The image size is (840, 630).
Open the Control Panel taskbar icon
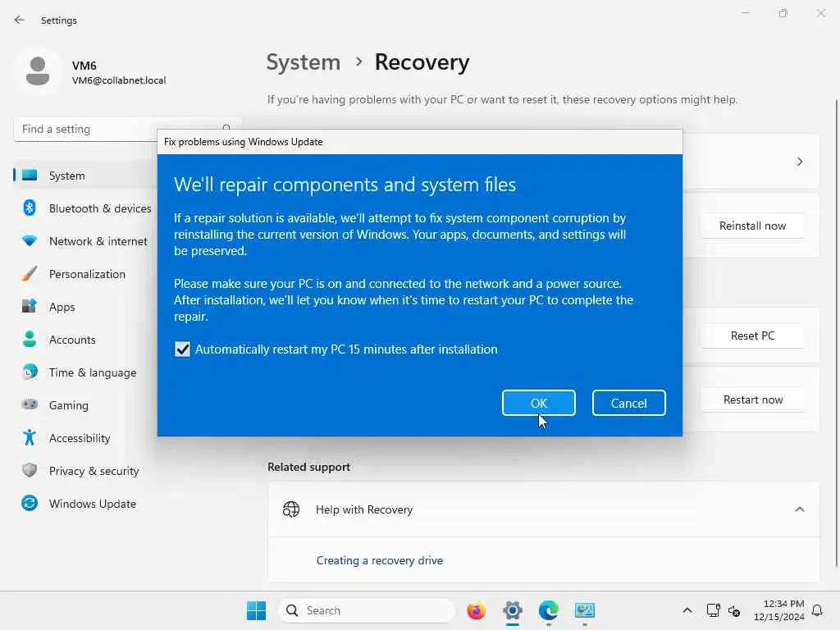[584, 610]
